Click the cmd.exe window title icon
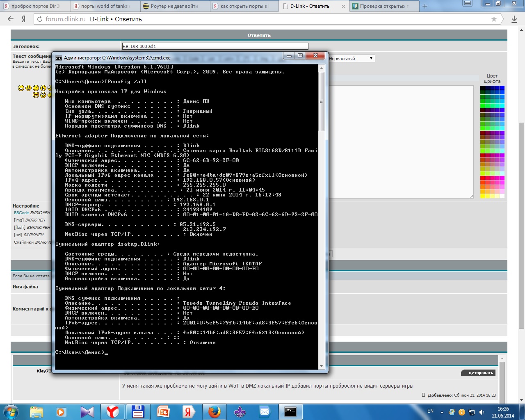The width and height of the screenshot is (525, 420). click(x=59, y=58)
